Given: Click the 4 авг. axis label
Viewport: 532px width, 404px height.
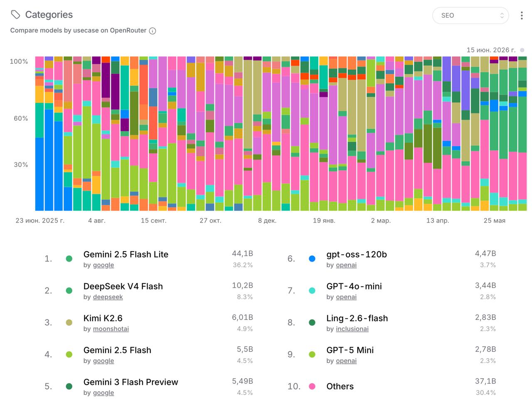Looking at the screenshot, I should coord(97,220).
